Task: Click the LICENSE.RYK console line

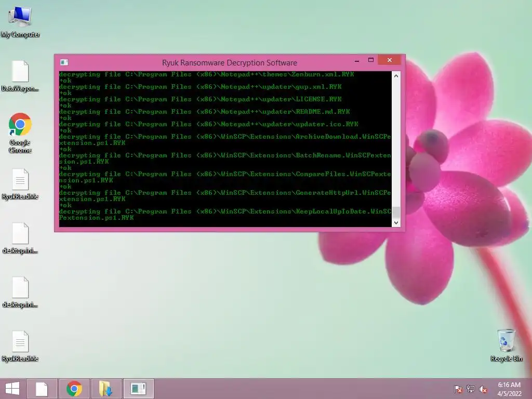Action: click(200, 99)
